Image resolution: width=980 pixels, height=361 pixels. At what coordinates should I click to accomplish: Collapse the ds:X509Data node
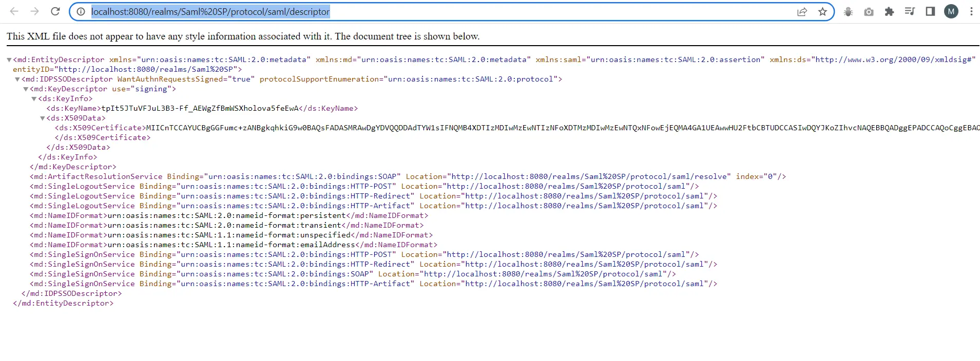pos(43,118)
